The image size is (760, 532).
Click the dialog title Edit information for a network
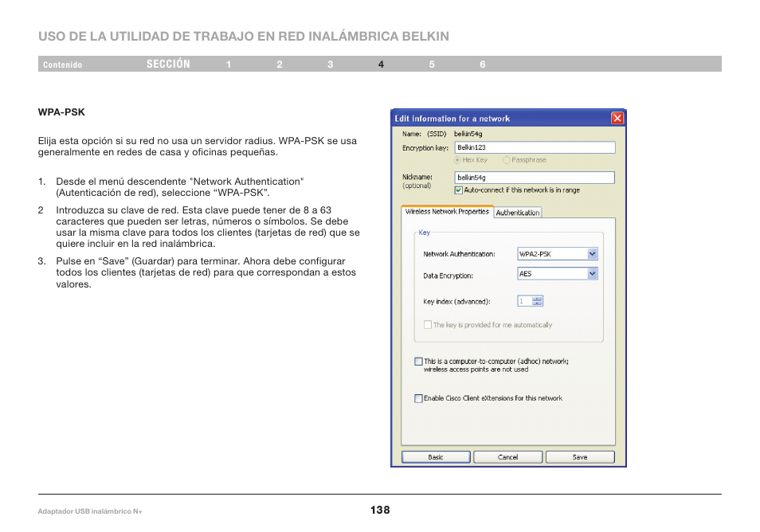[x=452, y=119]
